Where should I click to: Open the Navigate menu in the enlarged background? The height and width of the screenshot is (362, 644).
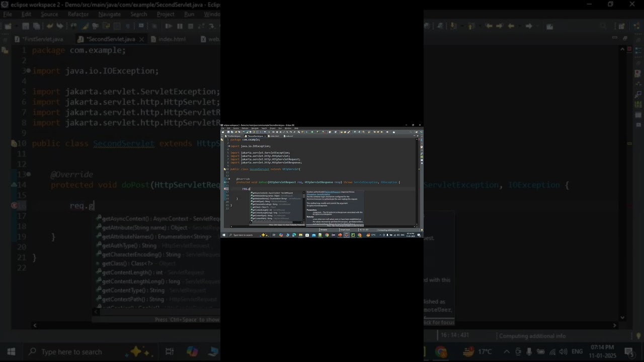click(x=109, y=14)
